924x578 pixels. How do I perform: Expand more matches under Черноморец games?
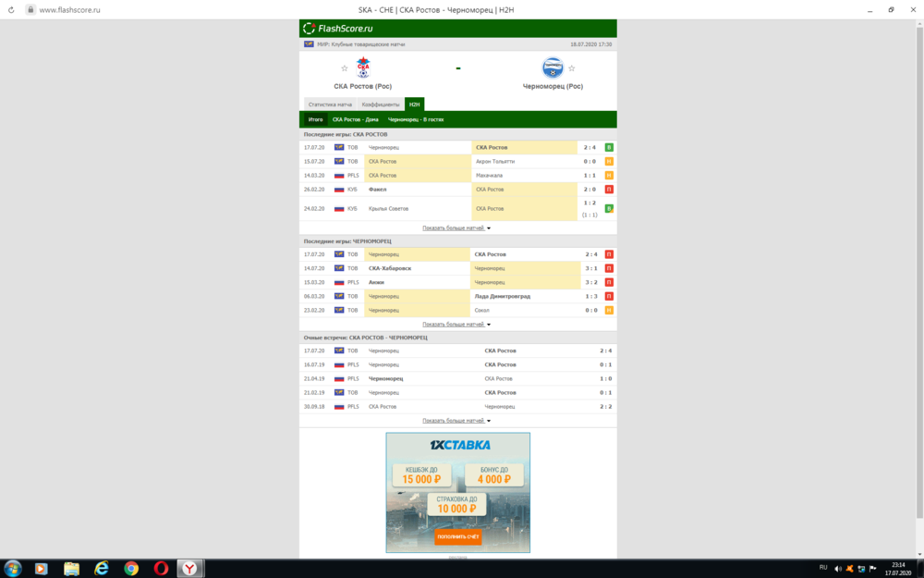[x=456, y=325]
